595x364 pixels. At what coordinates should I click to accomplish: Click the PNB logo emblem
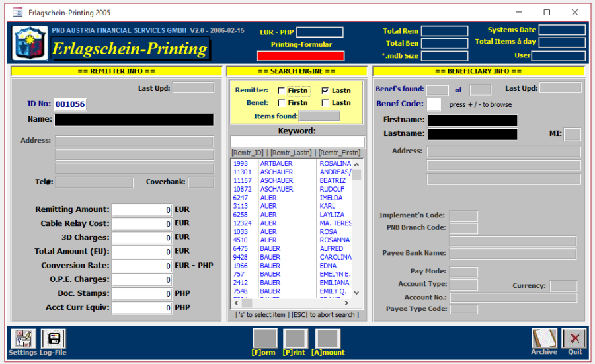point(30,43)
